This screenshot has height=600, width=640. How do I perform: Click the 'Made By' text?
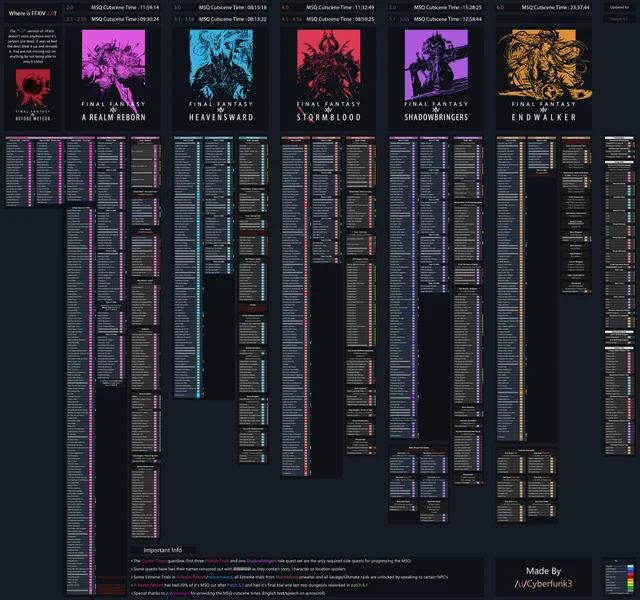(543, 571)
